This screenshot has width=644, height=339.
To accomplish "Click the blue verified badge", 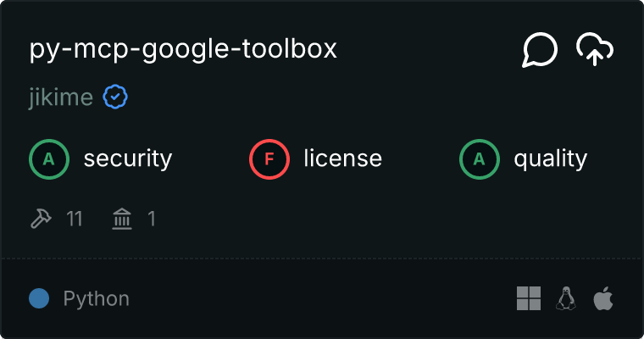I will click(x=115, y=97).
